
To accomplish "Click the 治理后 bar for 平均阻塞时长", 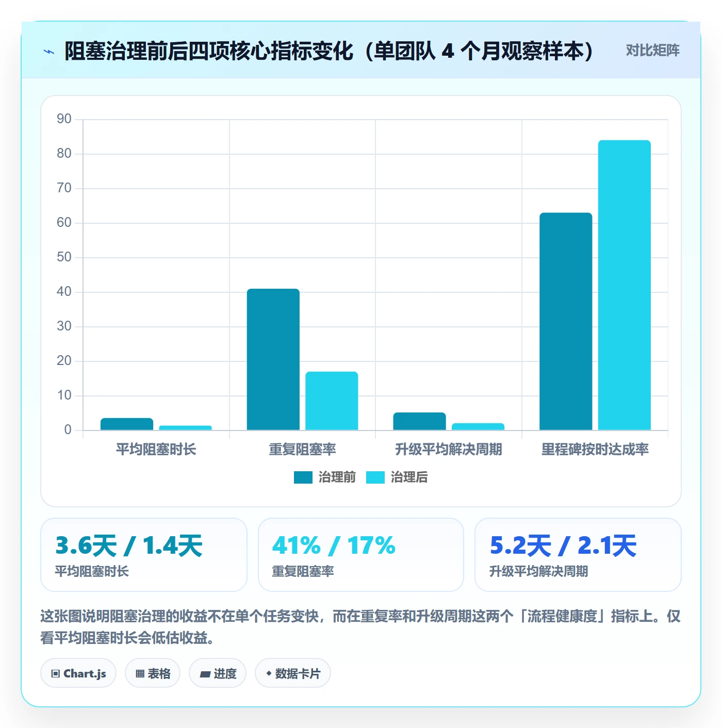I will [x=185, y=427].
